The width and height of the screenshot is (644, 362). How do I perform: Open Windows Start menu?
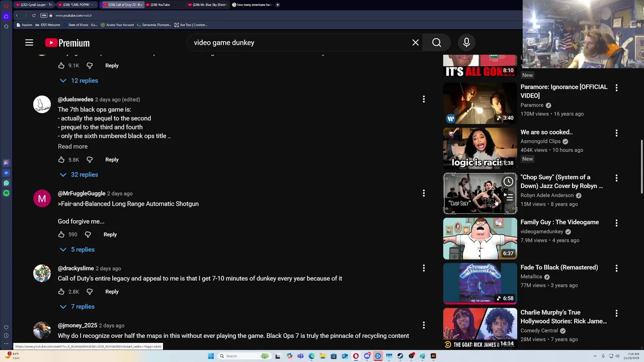click(211, 356)
